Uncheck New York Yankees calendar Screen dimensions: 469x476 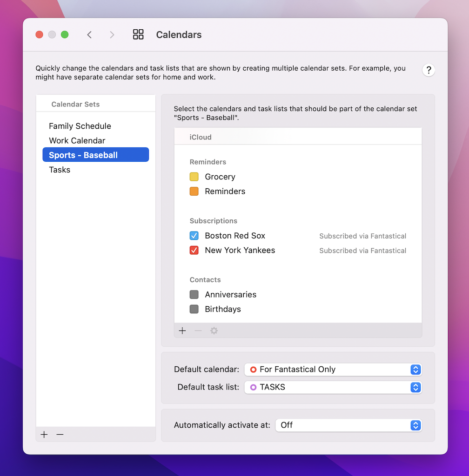[194, 250]
